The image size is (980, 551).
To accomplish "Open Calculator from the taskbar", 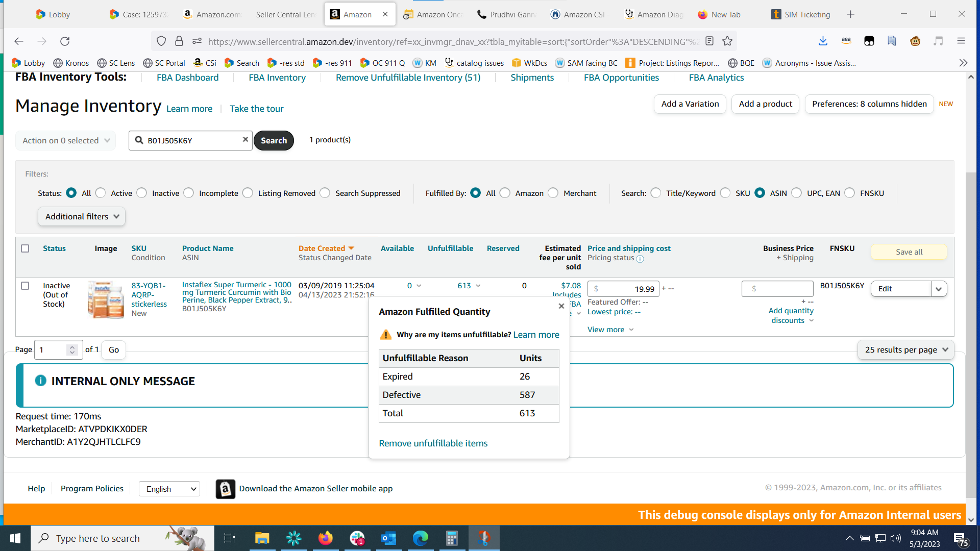I will click(452, 538).
